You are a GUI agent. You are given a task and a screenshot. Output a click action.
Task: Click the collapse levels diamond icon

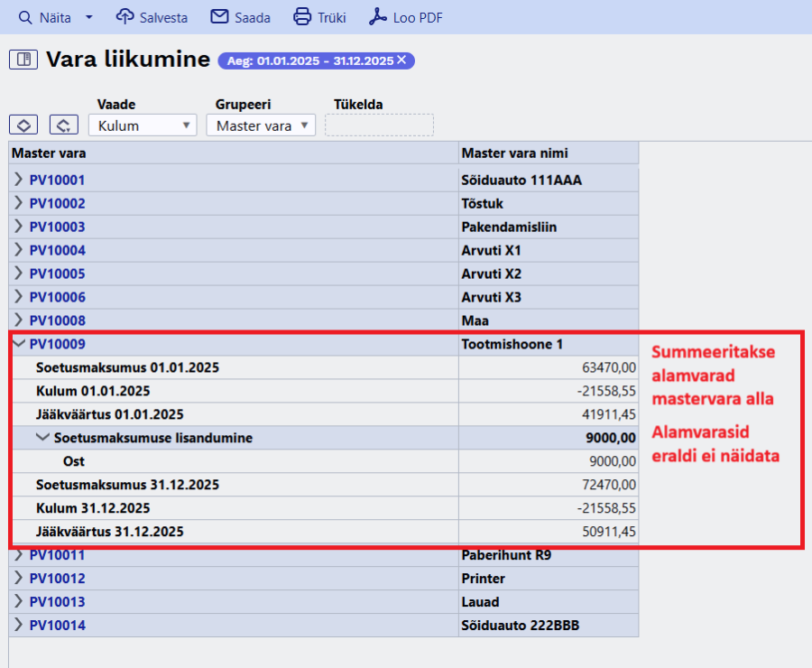click(64, 125)
